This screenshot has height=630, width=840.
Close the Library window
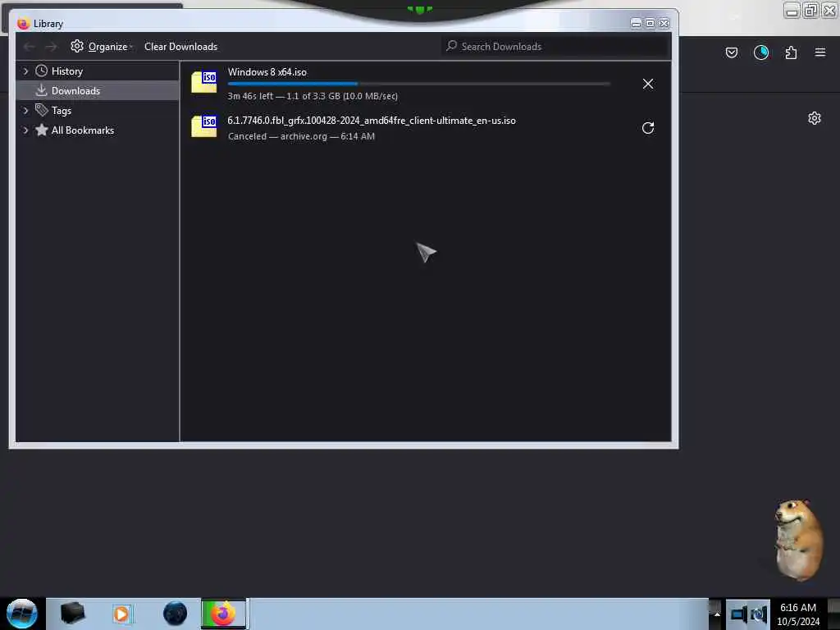[664, 23]
